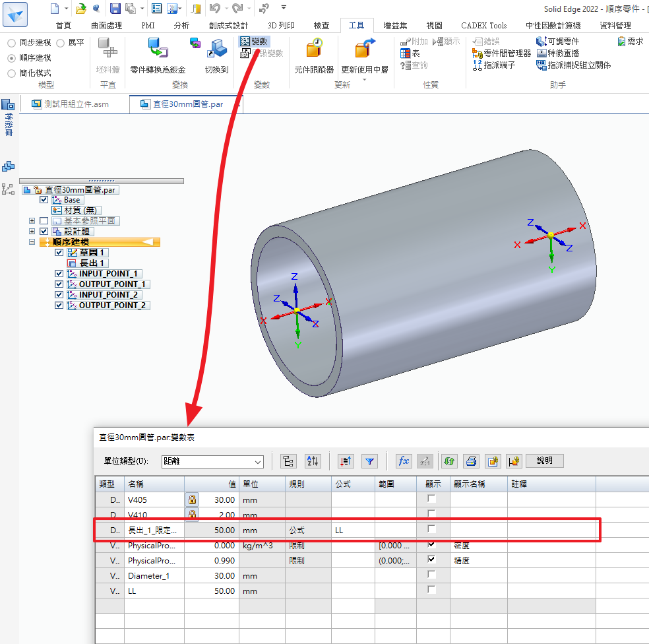Click the 值 column header
The image size is (649, 644).
[212, 484]
